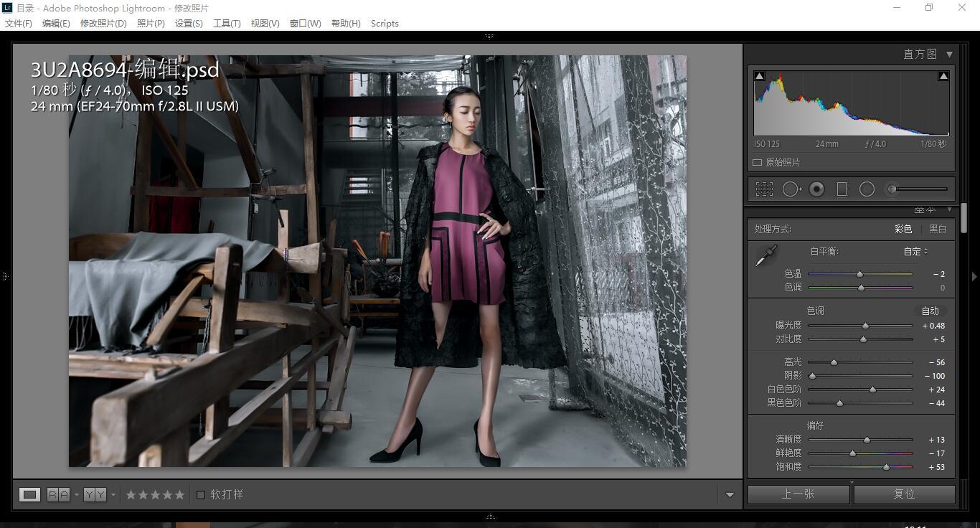Open the Scripts menu

(385, 24)
